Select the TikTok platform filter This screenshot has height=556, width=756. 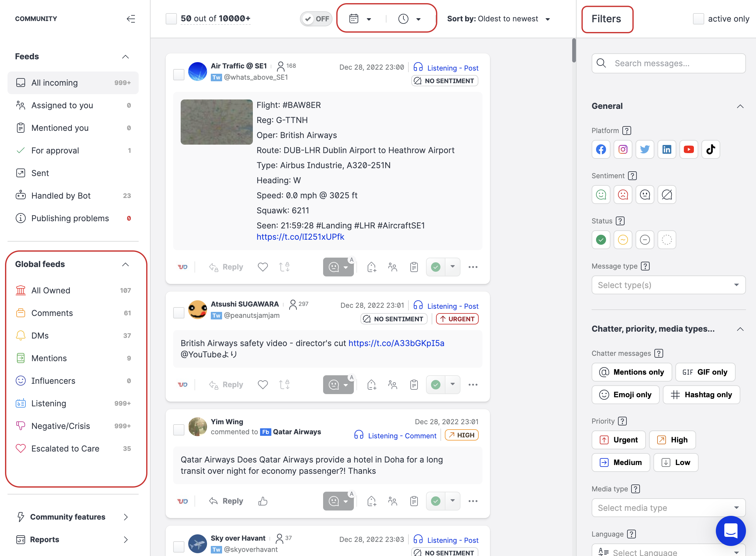click(711, 149)
